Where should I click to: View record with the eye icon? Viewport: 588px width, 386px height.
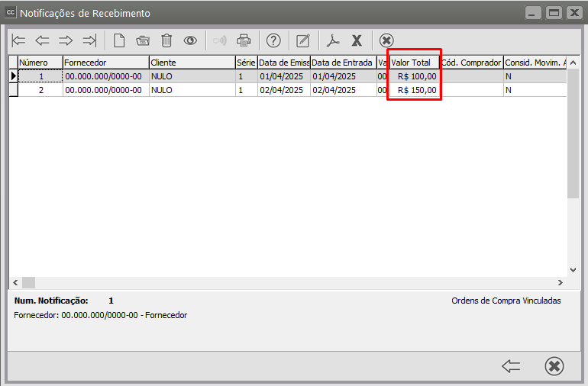coord(190,40)
